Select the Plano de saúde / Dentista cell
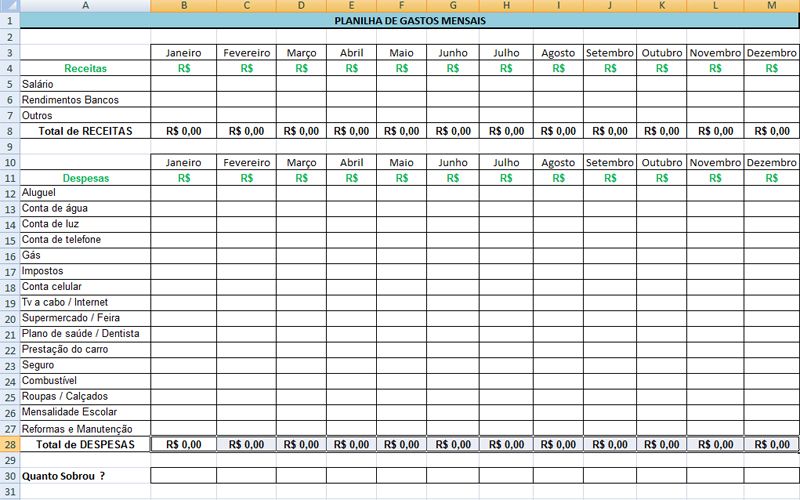The width and height of the screenshot is (800, 500). click(x=85, y=334)
